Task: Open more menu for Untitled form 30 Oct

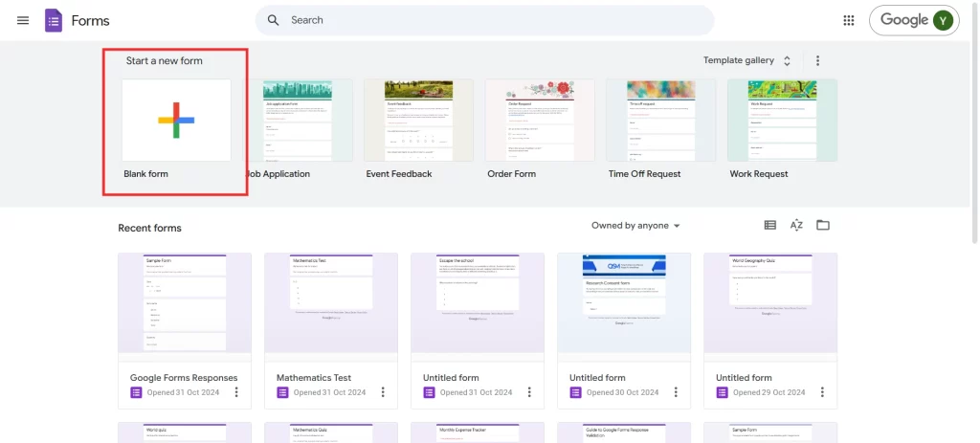Action: 676,392
